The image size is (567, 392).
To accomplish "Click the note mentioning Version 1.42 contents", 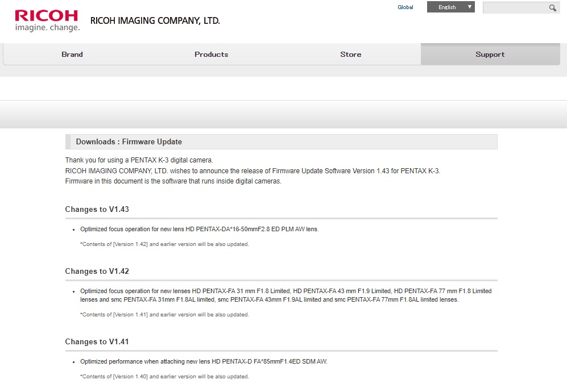I will pos(164,244).
